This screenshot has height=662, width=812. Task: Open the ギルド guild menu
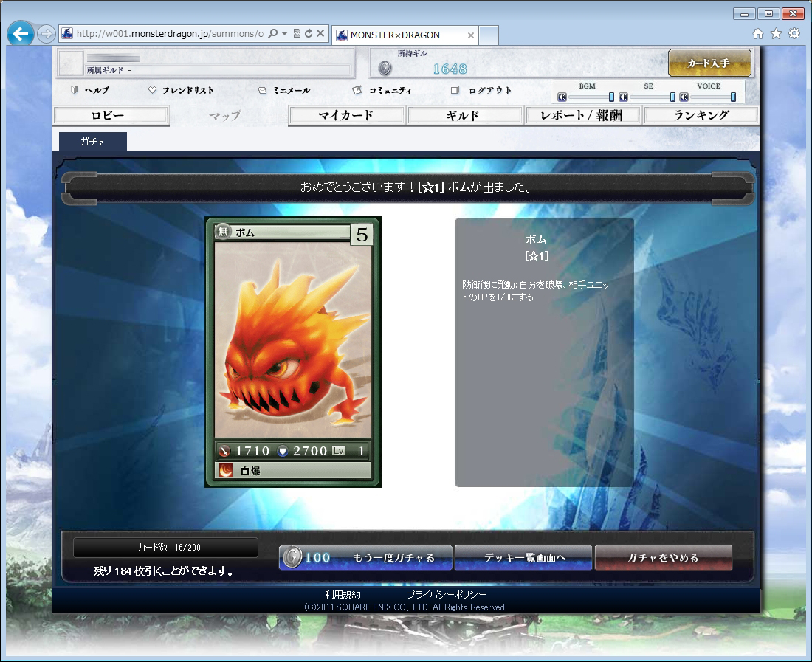pos(464,115)
